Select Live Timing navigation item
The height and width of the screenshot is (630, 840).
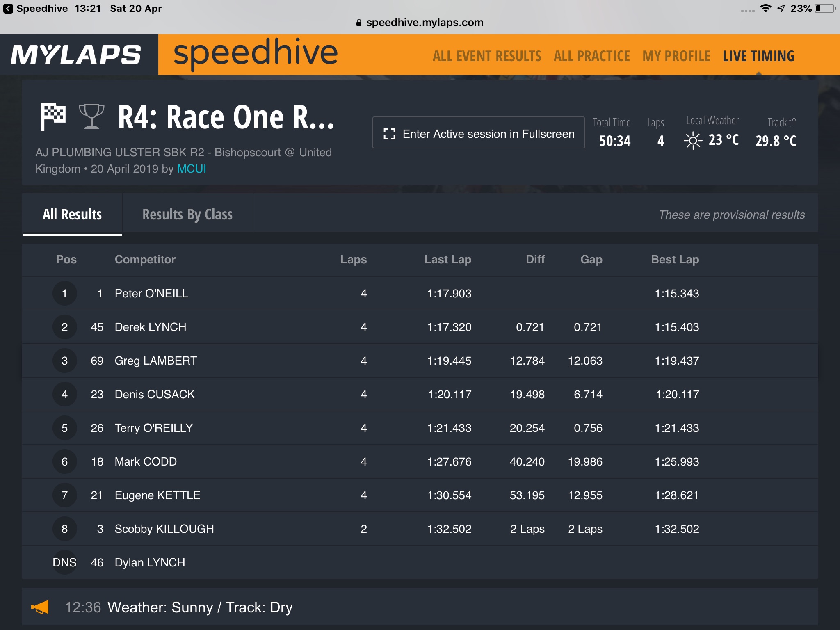coord(758,56)
